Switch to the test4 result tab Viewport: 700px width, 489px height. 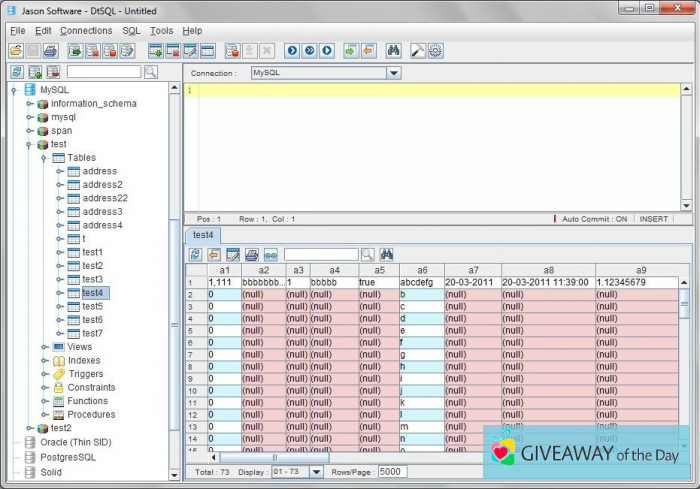(x=205, y=235)
